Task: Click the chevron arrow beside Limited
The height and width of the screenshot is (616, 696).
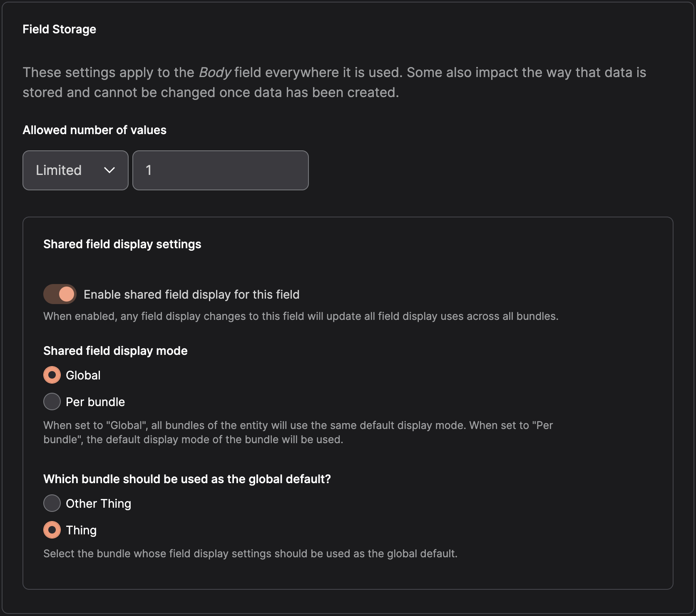Action: click(x=109, y=170)
